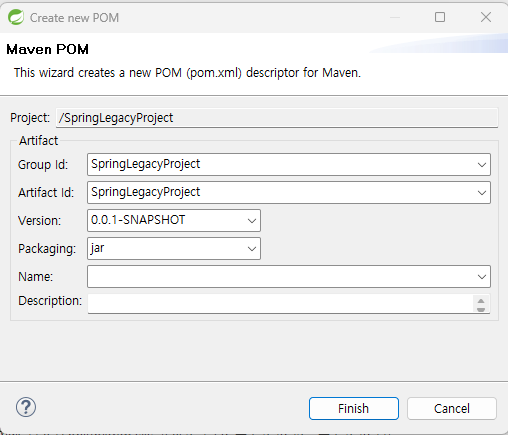The image size is (508, 435).
Task: Click the "Name:" label
Action: 36,277
